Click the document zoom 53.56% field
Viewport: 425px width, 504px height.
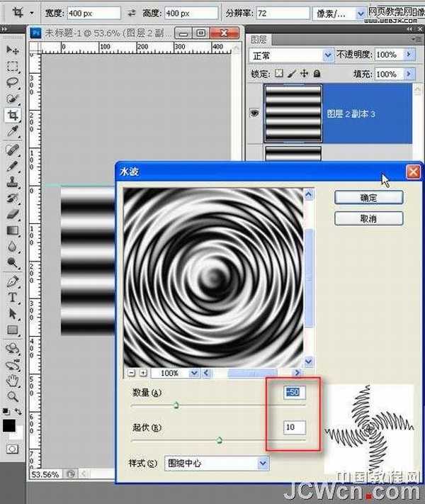coord(46,474)
